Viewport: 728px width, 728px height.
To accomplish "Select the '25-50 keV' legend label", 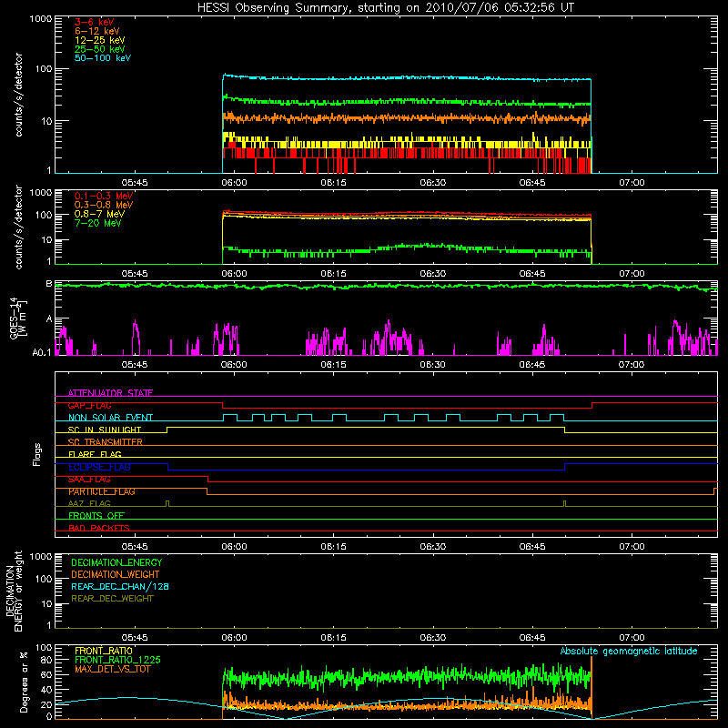I will pos(100,49).
